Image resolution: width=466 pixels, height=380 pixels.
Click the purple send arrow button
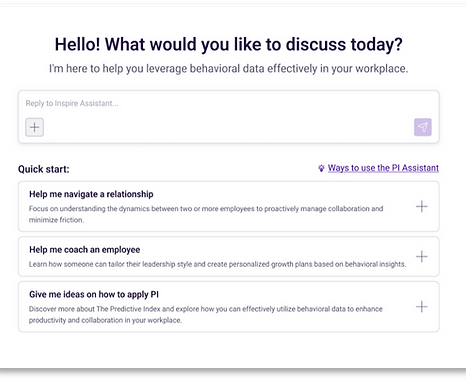(x=423, y=127)
